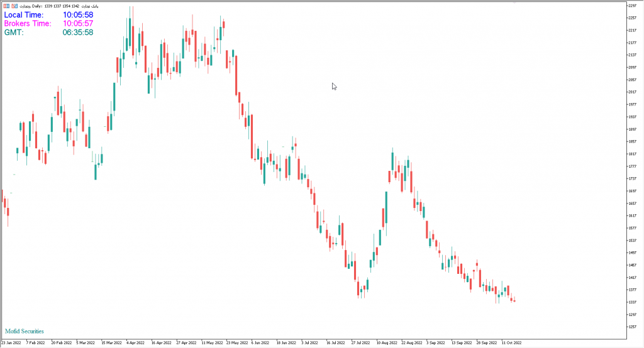Click the brokers time value 10:05:57

[77, 23]
